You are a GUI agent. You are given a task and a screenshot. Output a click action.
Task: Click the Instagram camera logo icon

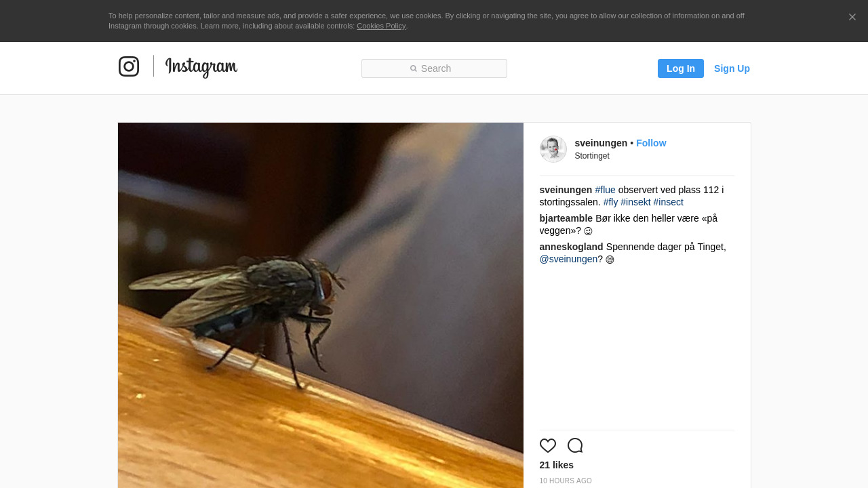click(129, 66)
